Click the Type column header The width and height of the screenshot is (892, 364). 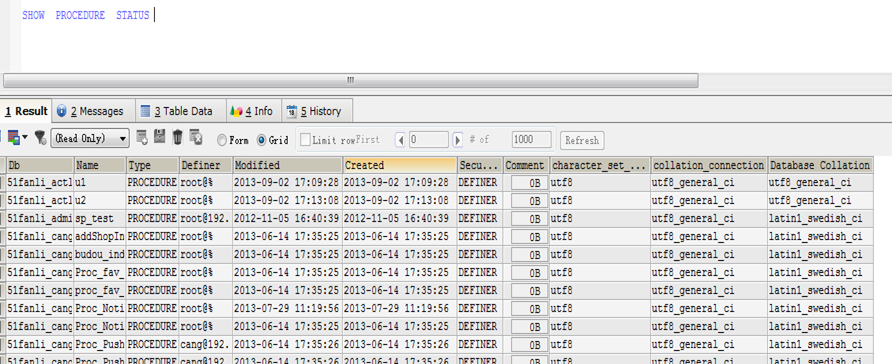coord(152,165)
